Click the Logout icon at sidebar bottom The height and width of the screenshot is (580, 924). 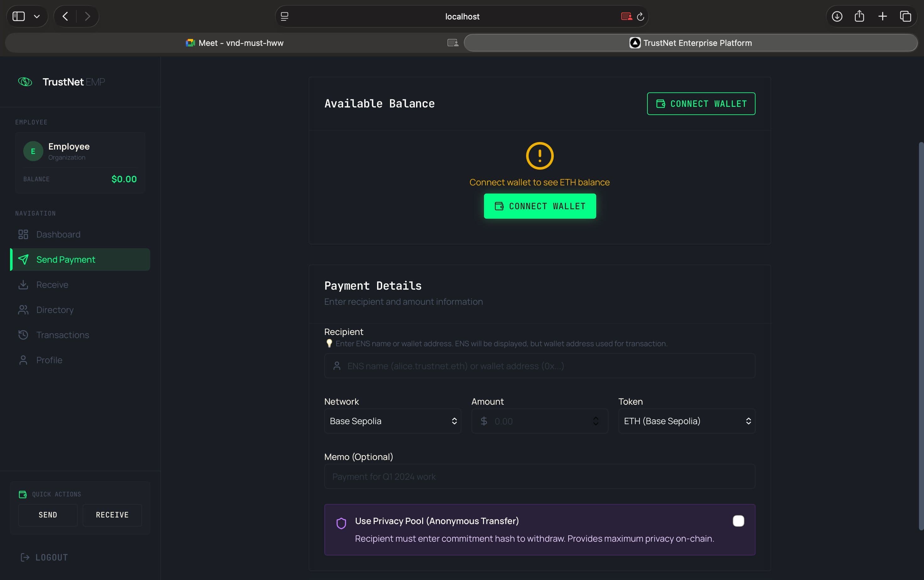25,557
